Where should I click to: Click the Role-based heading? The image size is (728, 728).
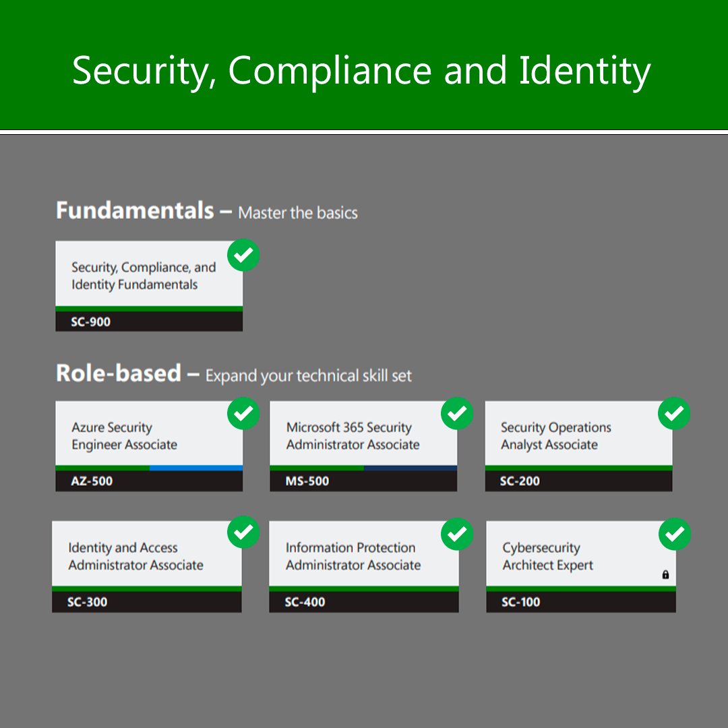click(x=119, y=373)
